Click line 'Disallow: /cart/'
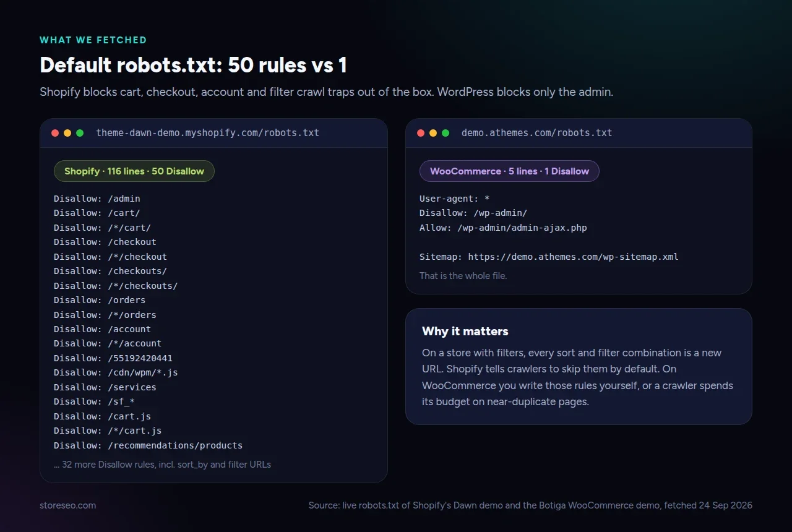 (97, 213)
